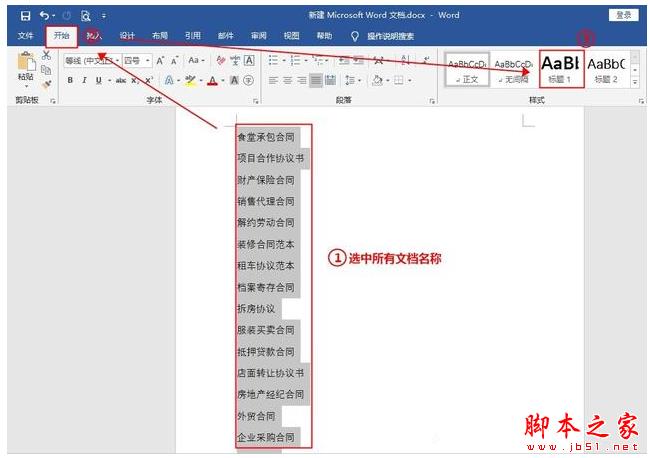Viewport: 650px width, 458px height.
Task: Click the Text Effects glowing A icon
Action: point(169,80)
